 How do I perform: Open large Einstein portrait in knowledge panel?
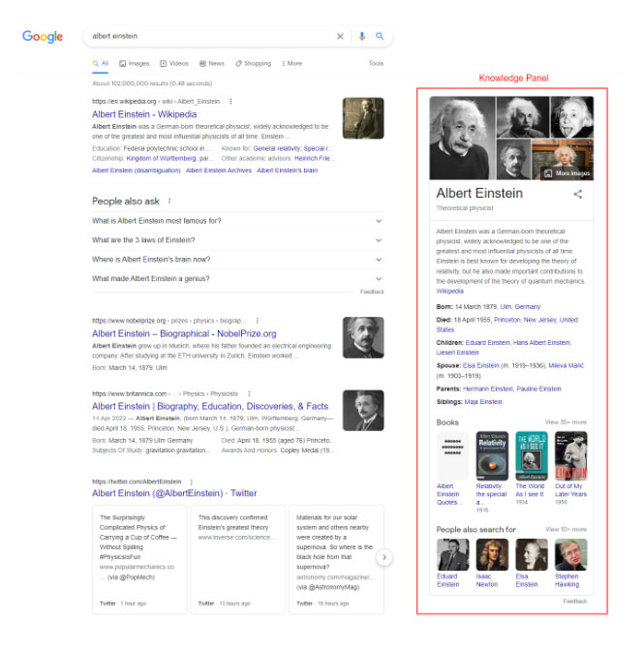[x=462, y=138]
